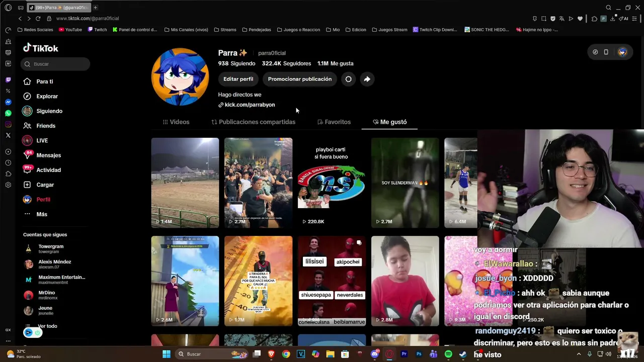Expand the Streams bookmark folder
This screenshot has width=644, height=362.
pyautogui.click(x=225, y=30)
